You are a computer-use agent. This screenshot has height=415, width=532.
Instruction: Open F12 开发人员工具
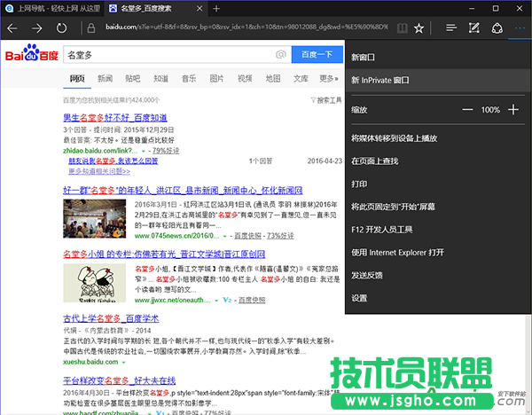438,230
